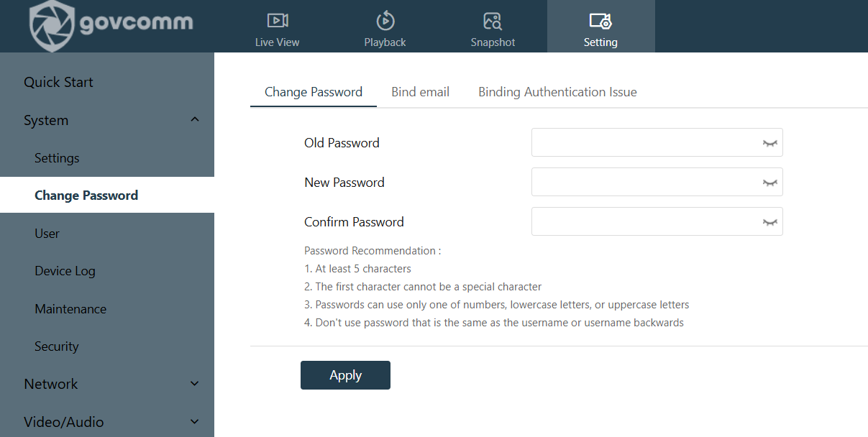Click into the New Password field
The height and width of the screenshot is (437, 868).
(x=657, y=182)
